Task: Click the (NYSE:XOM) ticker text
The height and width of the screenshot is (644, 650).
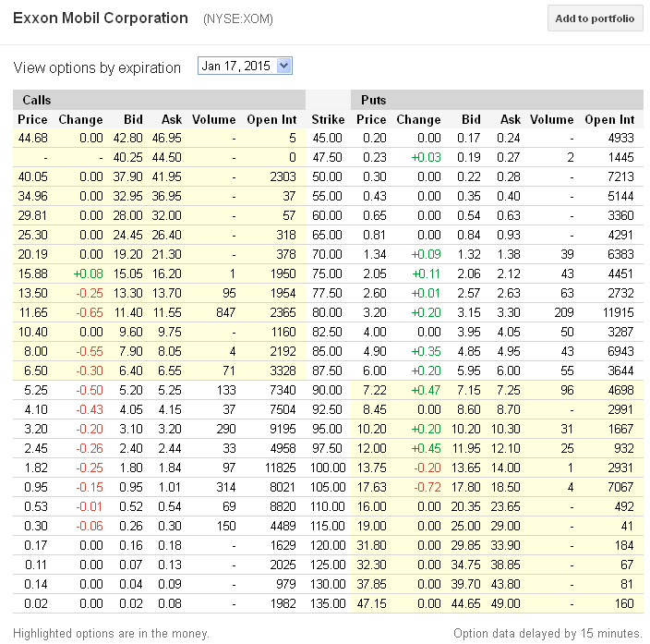Action: coord(238,19)
